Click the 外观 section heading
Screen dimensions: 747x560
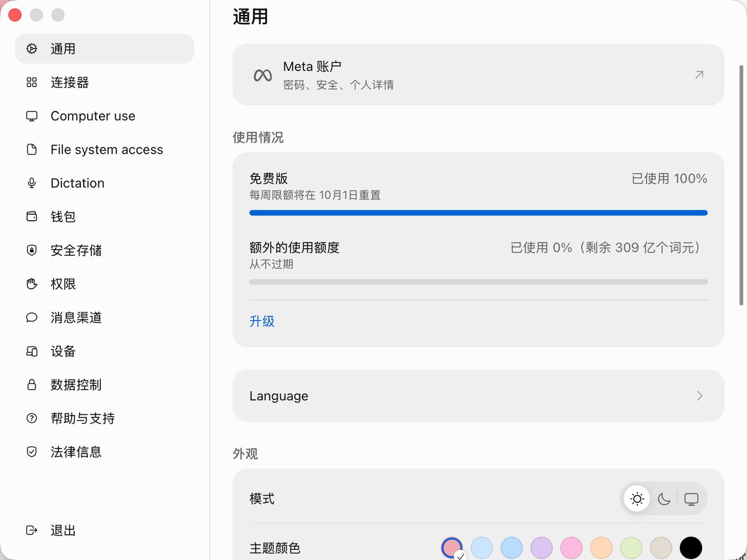coord(245,454)
